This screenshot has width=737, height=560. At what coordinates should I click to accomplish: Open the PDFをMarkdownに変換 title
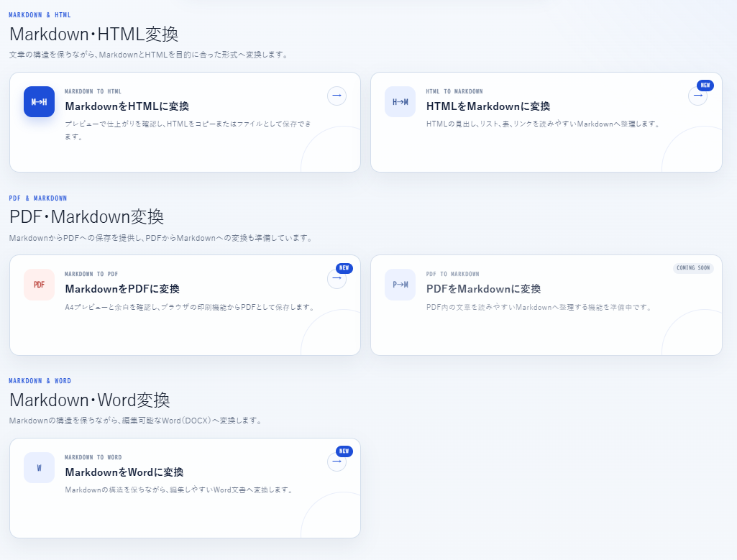click(483, 289)
